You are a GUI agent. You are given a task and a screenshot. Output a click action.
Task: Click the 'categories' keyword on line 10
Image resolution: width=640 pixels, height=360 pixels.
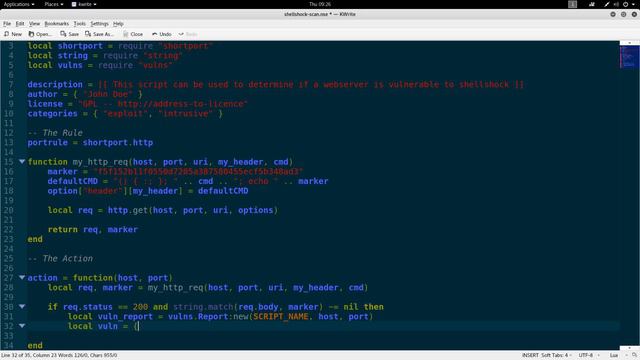click(x=52, y=113)
